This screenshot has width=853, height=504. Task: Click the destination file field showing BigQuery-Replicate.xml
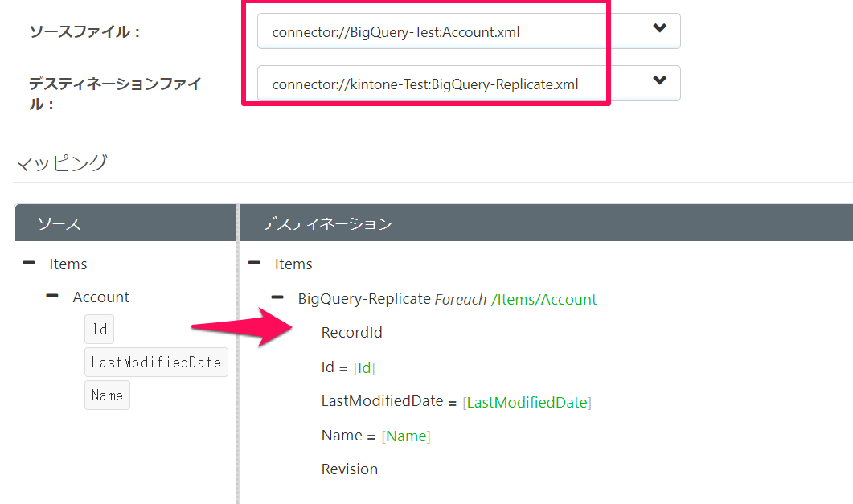tap(469, 83)
